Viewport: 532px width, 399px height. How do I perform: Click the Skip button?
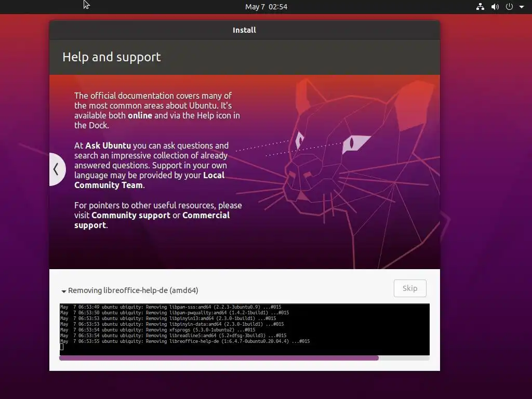(410, 288)
